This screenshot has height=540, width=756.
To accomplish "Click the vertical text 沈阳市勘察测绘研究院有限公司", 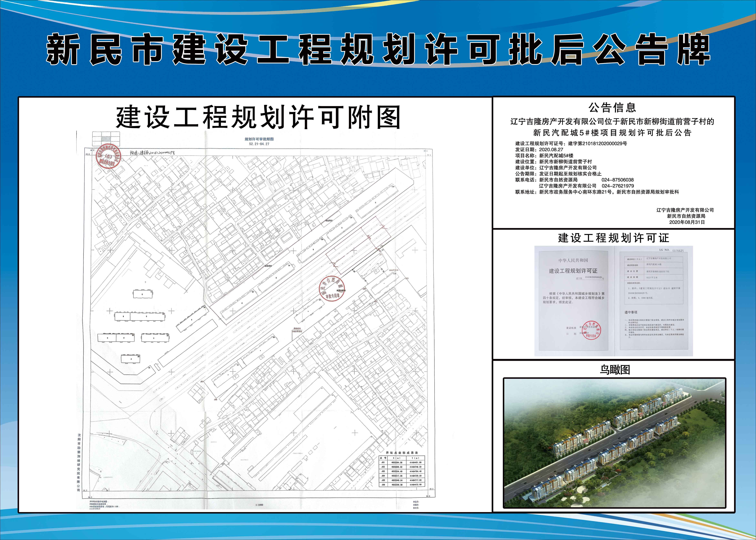I will (79, 462).
